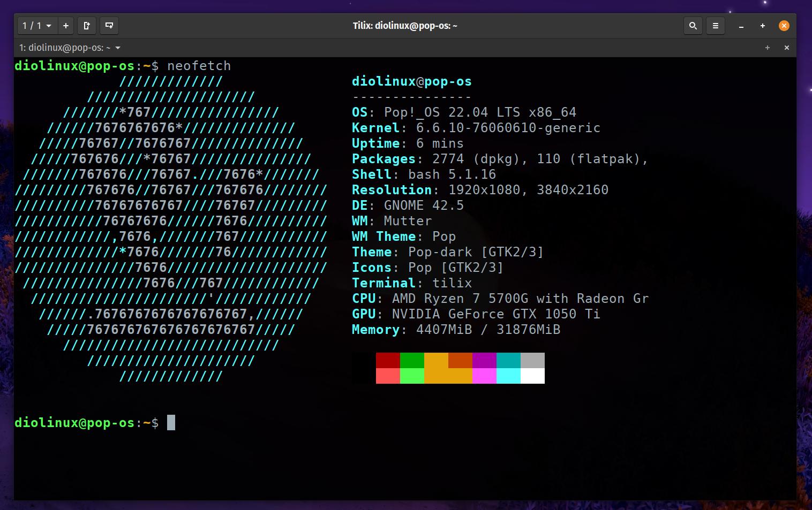
Task: Click the terminal cursor at the bottom prompt
Action: point(171,423)
